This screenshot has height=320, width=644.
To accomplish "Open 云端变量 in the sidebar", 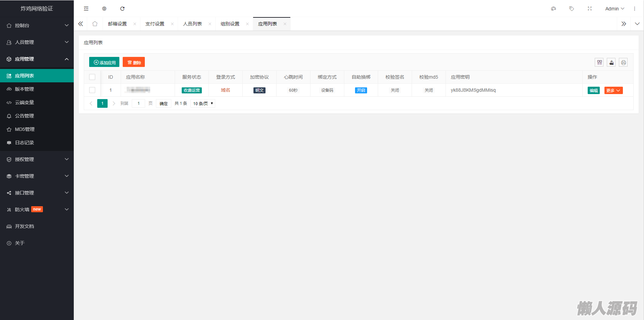I will 24,102.
